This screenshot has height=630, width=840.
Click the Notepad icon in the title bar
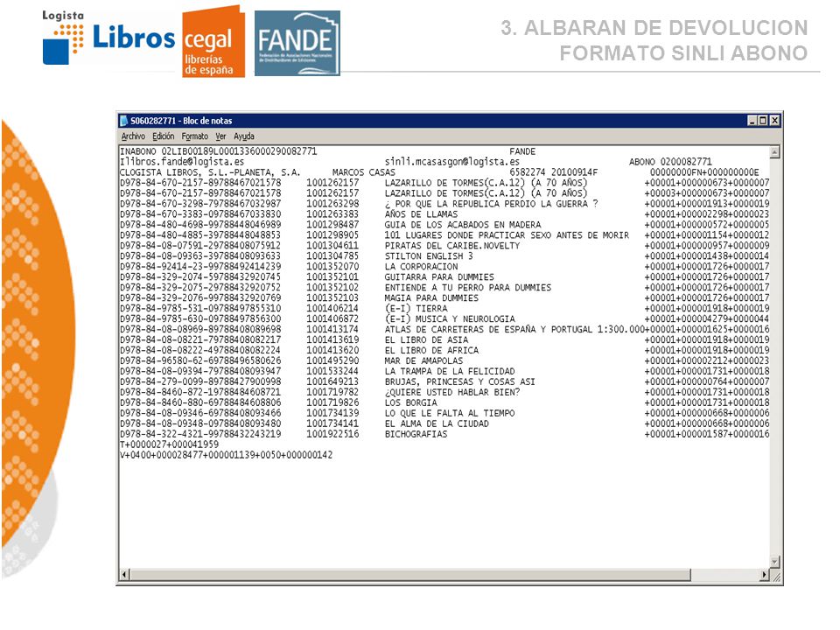pos(123,121)
